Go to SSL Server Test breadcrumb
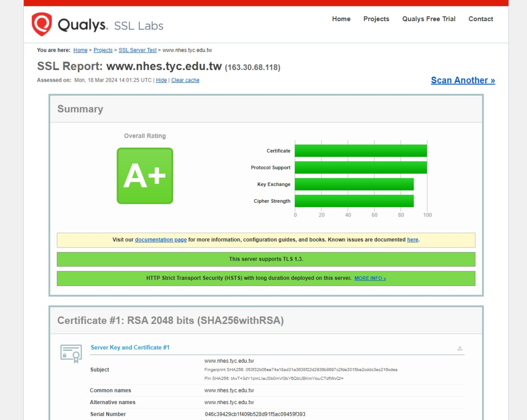 pyautogui.click(x=137, y=50)
